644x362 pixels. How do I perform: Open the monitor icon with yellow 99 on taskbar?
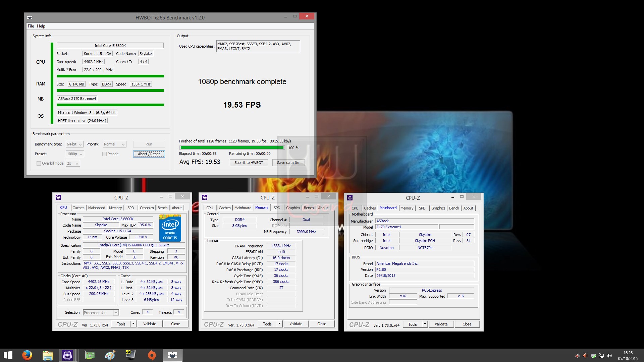(130, 355)
